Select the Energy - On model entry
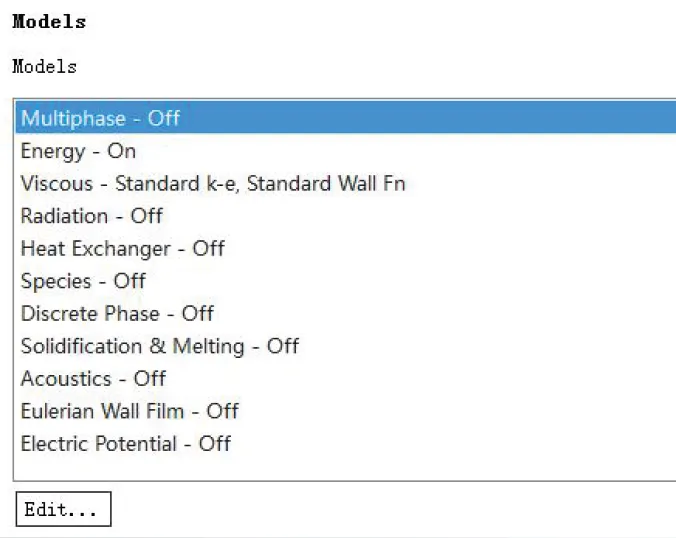The height and width of the screenshot is (538, 676). click(x=78, y=151)
